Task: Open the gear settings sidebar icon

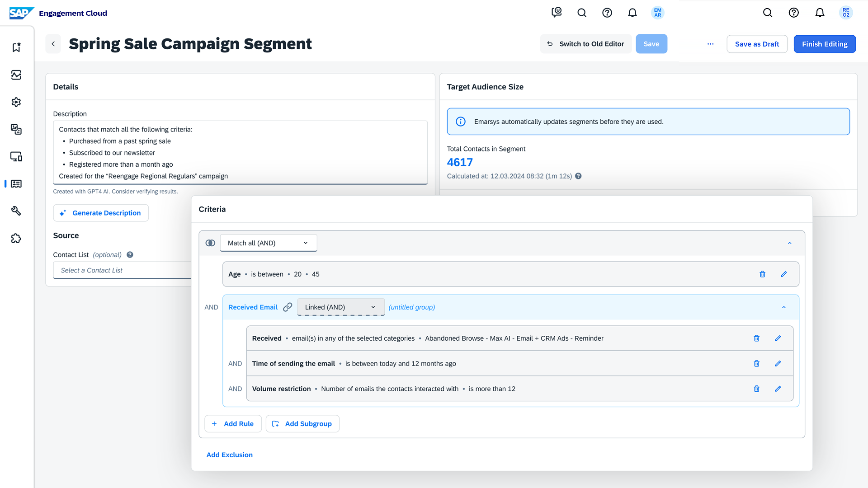Action: 16,102
